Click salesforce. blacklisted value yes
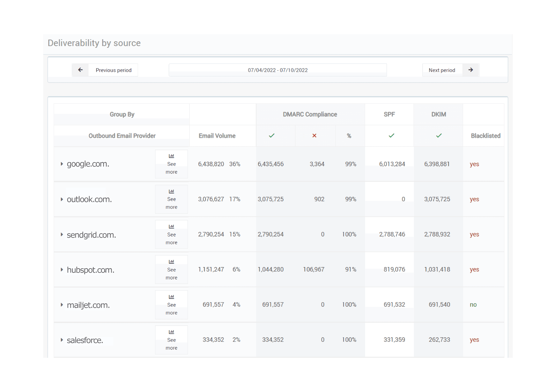Image resolution: width=555 pixels, height=392 pixels. pyautogui.click(x=474, y=340)
